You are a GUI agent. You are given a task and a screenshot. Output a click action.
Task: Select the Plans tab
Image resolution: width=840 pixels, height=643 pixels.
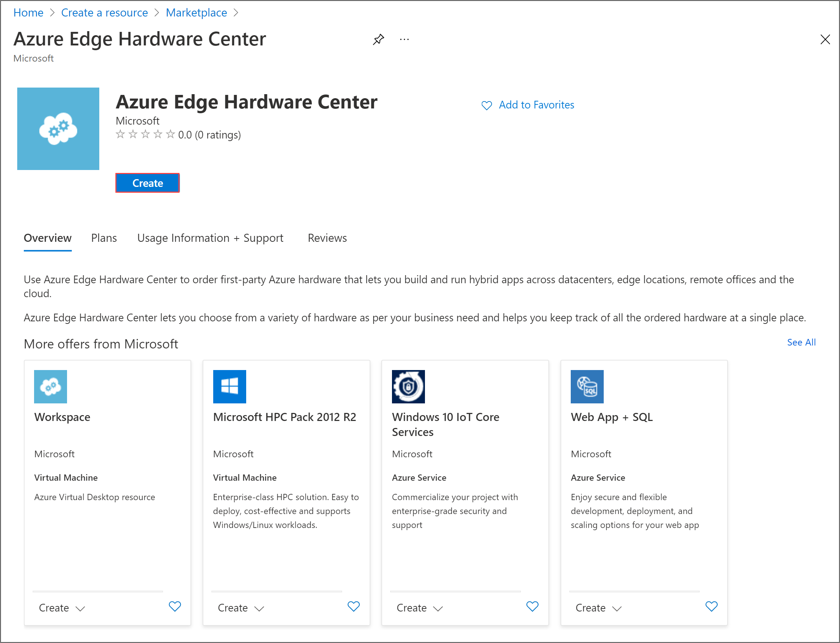(104, 237)
